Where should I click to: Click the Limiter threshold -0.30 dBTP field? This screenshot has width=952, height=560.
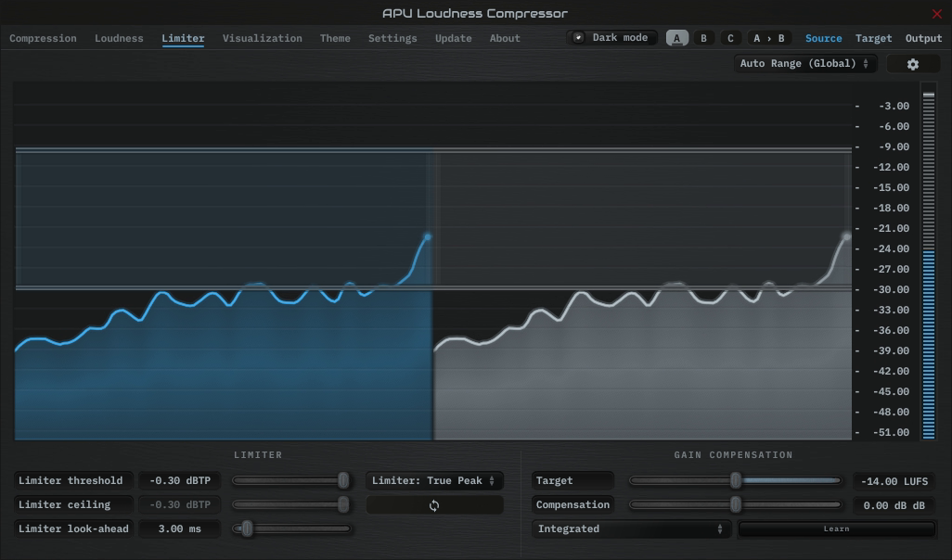[x=180, y=480]
